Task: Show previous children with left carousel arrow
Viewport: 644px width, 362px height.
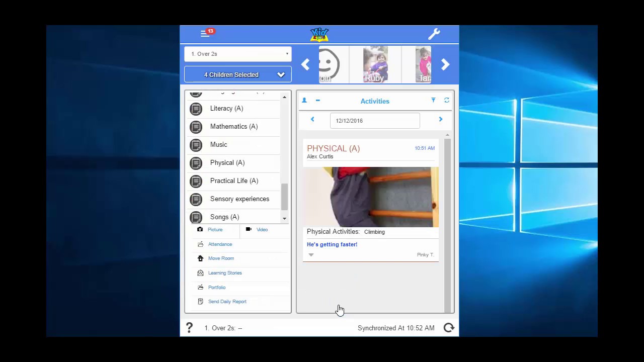Action: click(305, 64)
